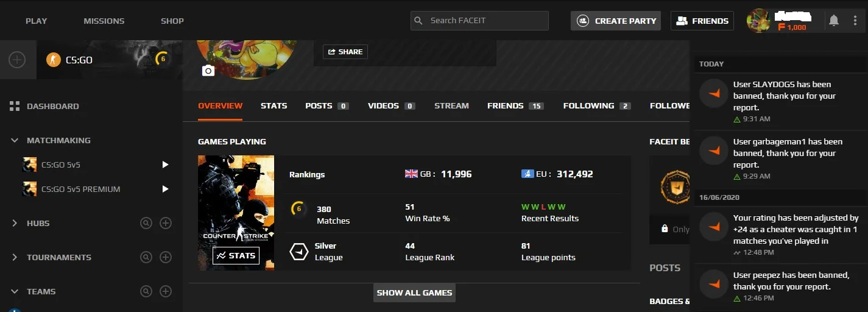The height and width of the screenshot is (312, 868).
Task: Open the Following tab
Action: coord(597,105)
